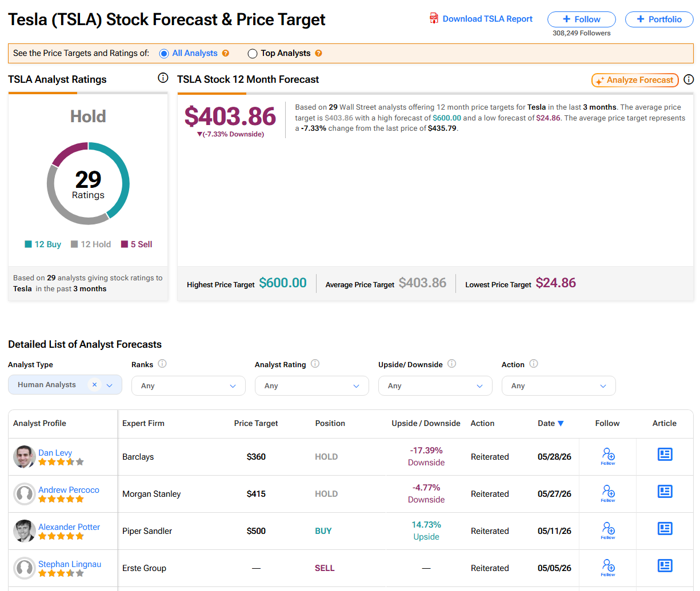This screenshot has width=700, height=591.
Task: Follow analyst Dan Levy via follow icon
Action: [x=608, y=456]
